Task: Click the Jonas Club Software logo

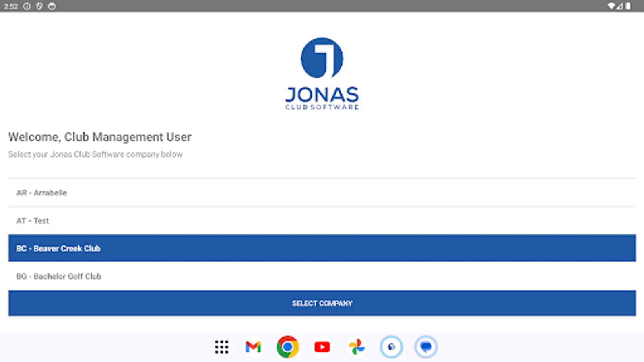Action: pyautogui.click(x=322, y=74)
